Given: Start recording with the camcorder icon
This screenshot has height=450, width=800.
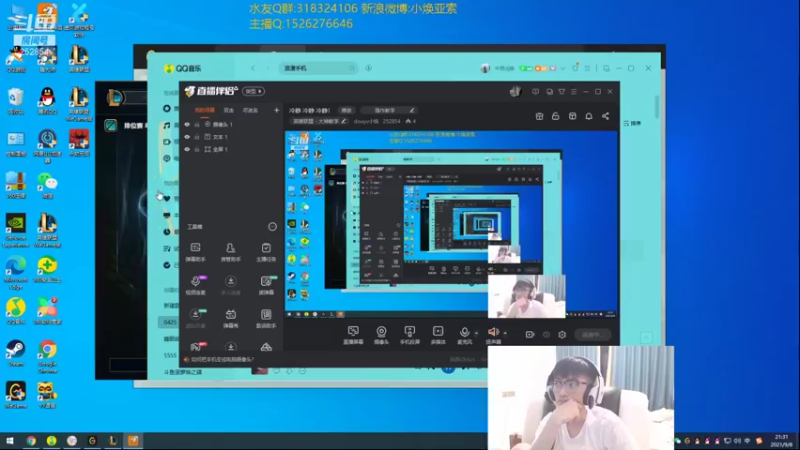Looking at the screenshot, I should [x=530, y=335].
